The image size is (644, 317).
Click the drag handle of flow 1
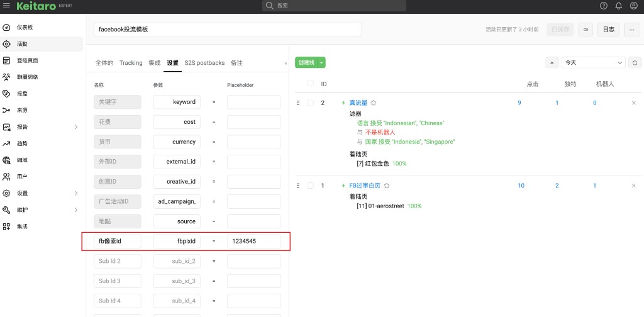tap(298, 186)
